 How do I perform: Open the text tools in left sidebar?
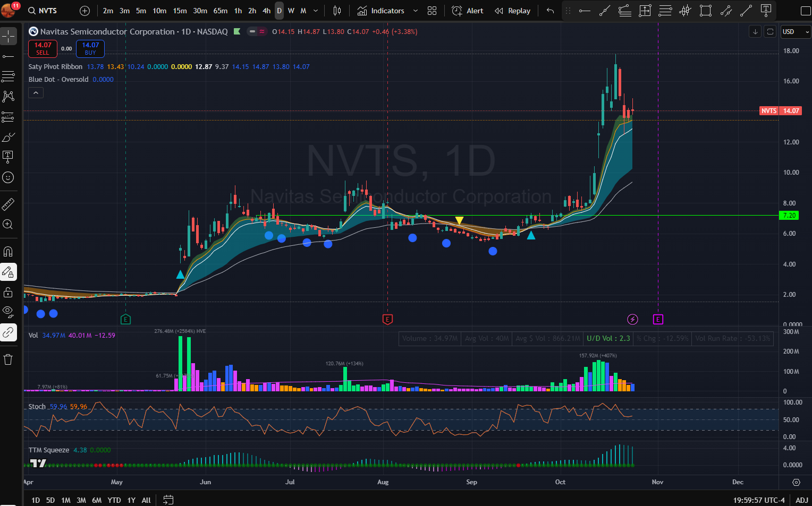coord(8,157)
